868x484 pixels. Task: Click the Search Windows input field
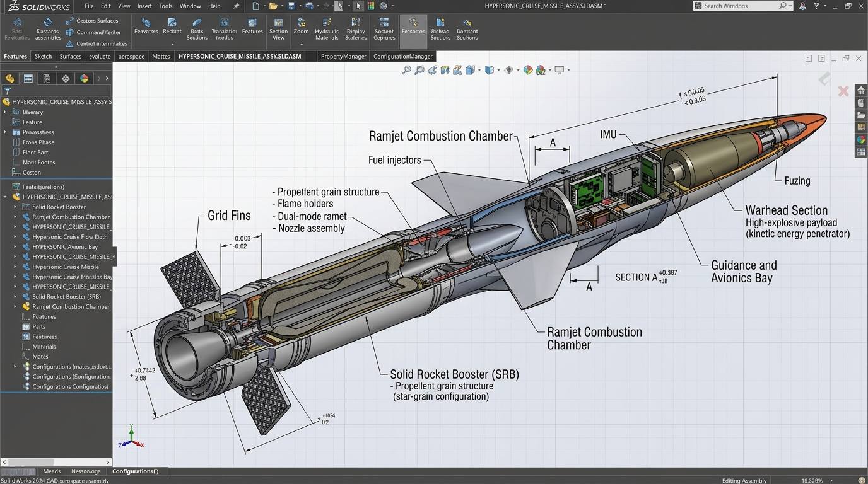point(742,6)
